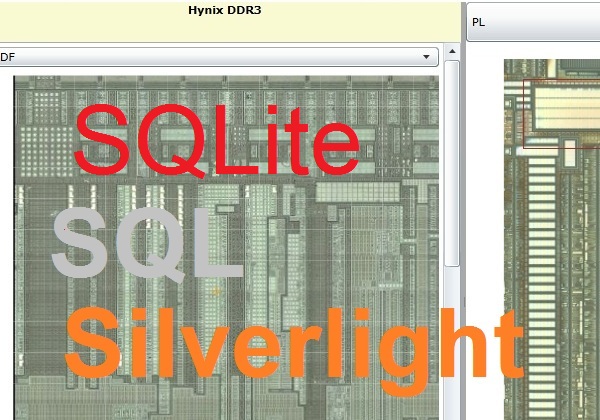Screen dimensions: 600x420
Task: Click the dropdown arrow of DF combo box
Action: [x=426, y=57]
